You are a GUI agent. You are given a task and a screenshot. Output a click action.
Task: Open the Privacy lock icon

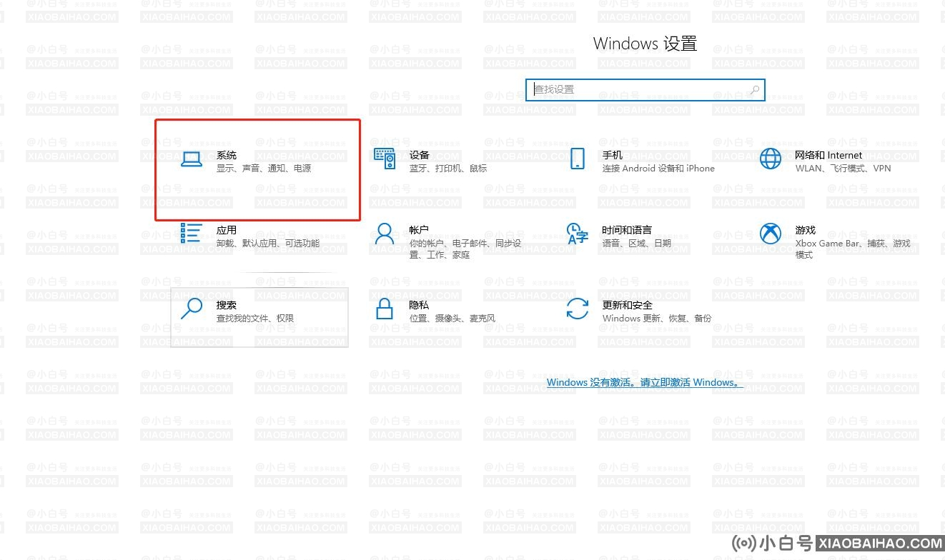(x=385, y=308)
